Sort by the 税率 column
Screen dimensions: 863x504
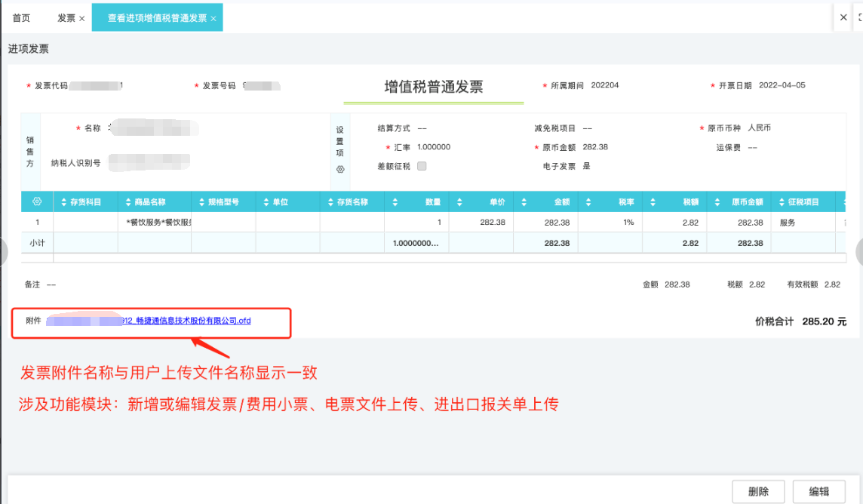(589, 202)
